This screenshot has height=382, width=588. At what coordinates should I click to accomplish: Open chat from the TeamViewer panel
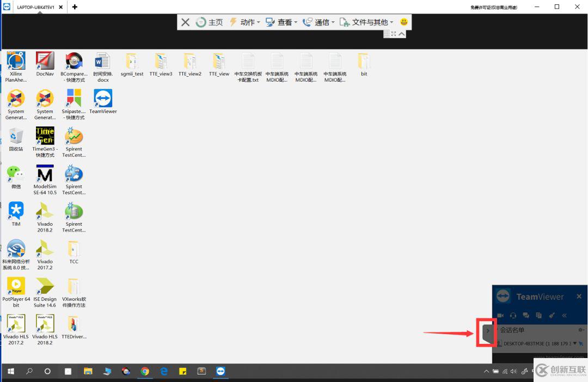point(526,315)
